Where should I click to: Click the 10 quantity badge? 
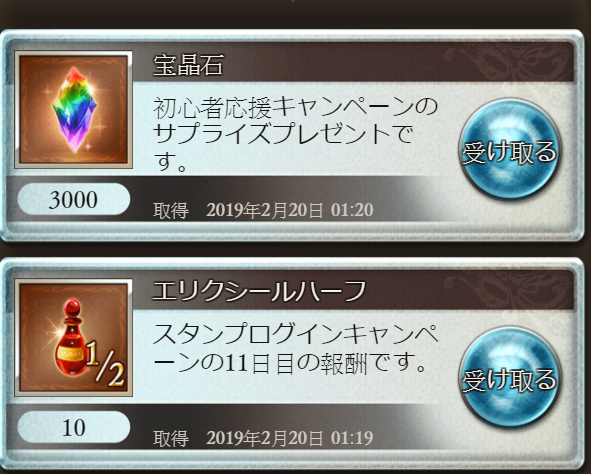(x=73, y=427)
